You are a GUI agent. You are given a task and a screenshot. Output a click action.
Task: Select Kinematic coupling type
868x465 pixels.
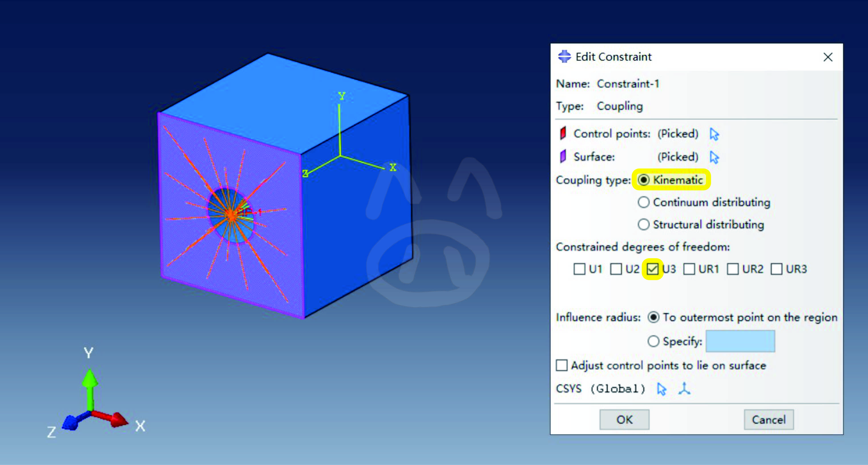pos(643,180)
